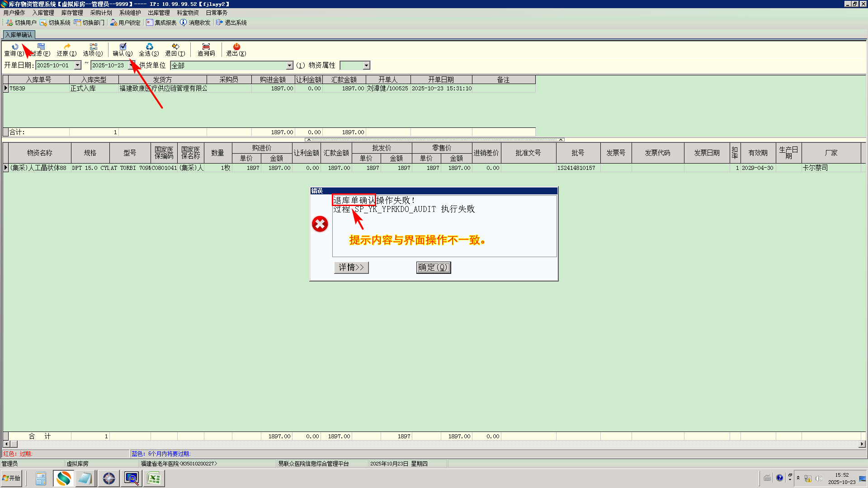Click 集成报表 in the top toolbar

[161, 23]
